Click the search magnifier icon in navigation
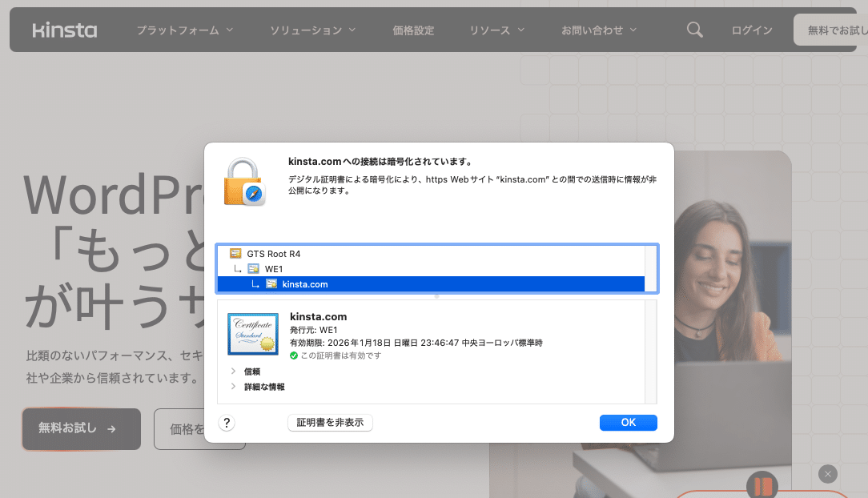868x498 pixels. (x=693, y=29)
